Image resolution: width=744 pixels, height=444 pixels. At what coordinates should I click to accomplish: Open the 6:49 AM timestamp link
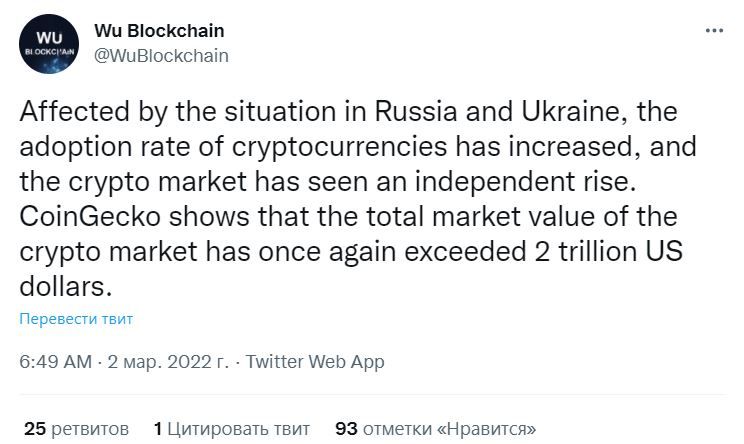click(x=56, y=362)
